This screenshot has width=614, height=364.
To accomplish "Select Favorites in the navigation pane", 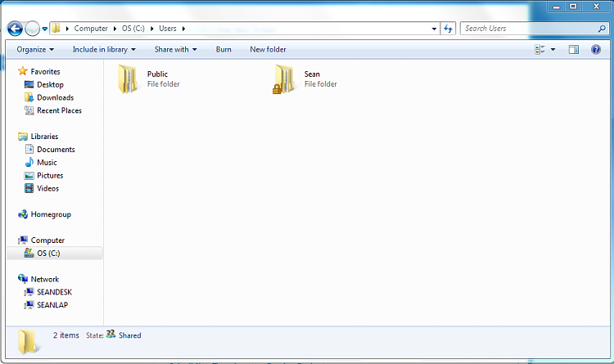I will [45, 72].
